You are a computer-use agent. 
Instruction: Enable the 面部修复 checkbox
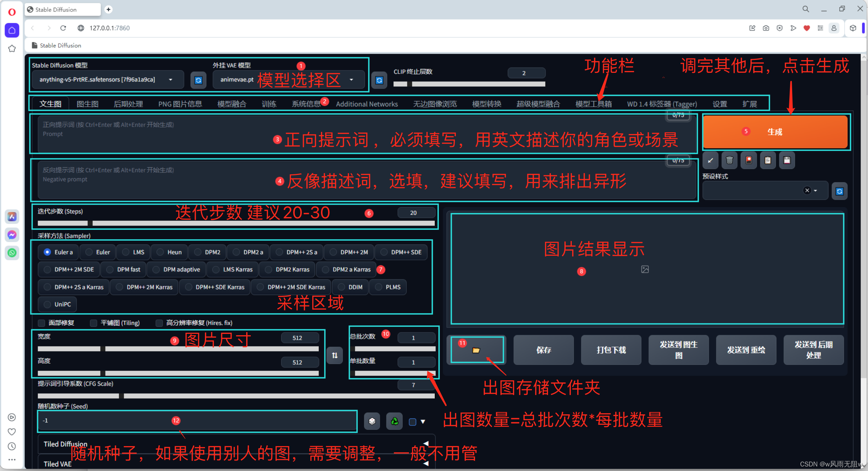coord(41,323)
